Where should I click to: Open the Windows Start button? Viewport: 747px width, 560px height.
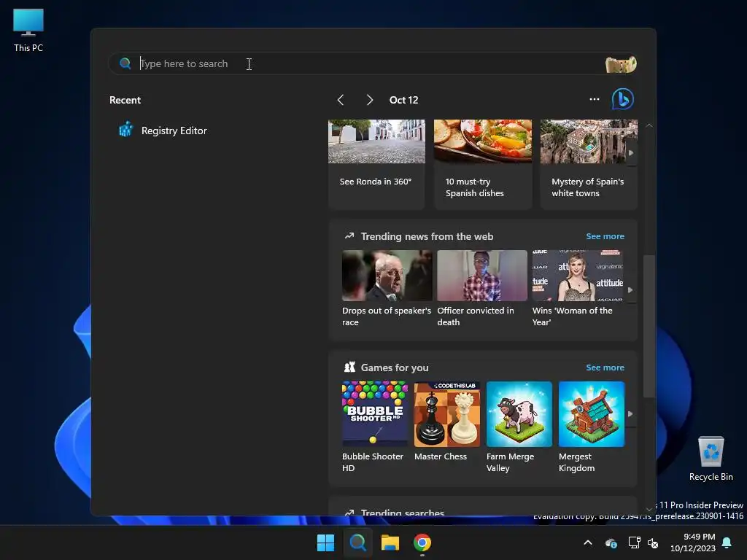(326, 542)
